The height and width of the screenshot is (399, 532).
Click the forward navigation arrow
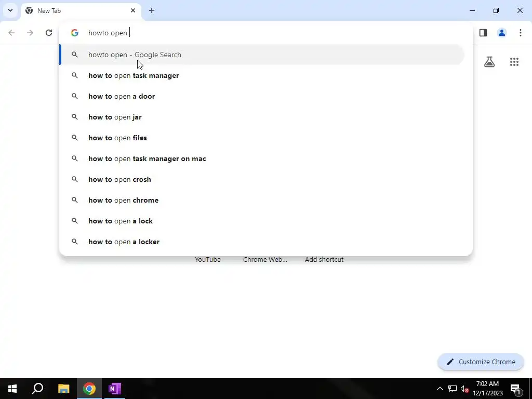click(30, 33)
